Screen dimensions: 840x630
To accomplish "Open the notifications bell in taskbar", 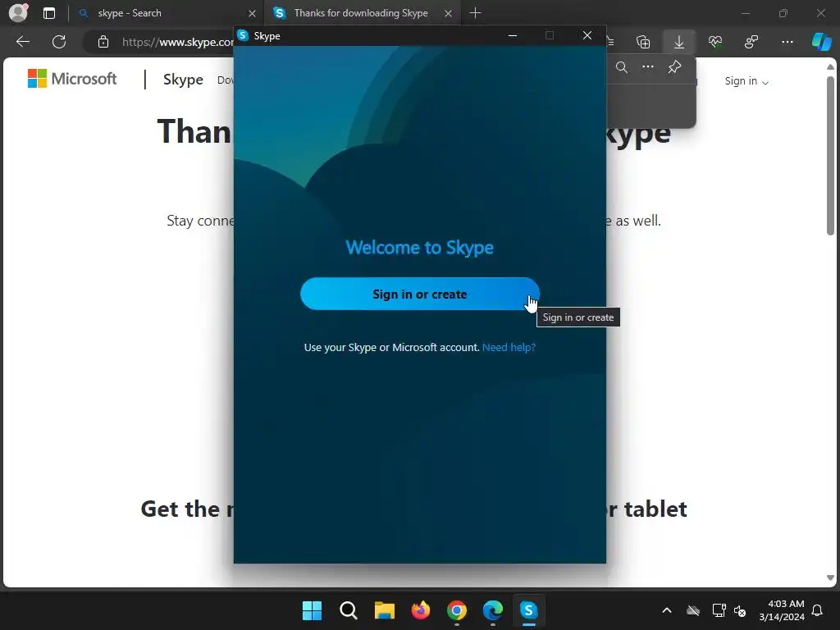I will coord(818,610).
